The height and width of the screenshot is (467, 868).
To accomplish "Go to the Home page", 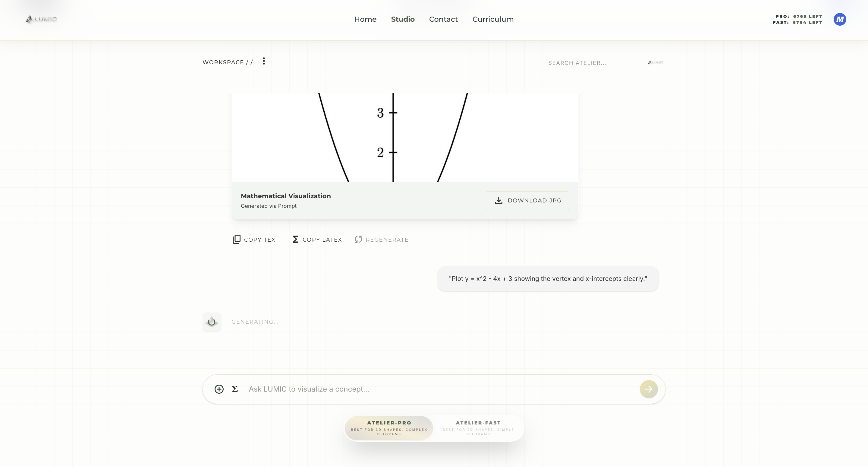I will [365, 19].
